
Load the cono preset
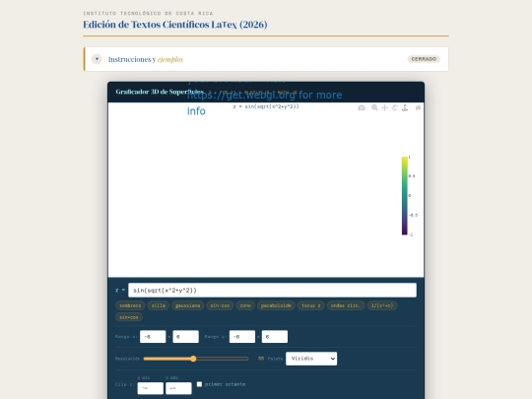245,305
